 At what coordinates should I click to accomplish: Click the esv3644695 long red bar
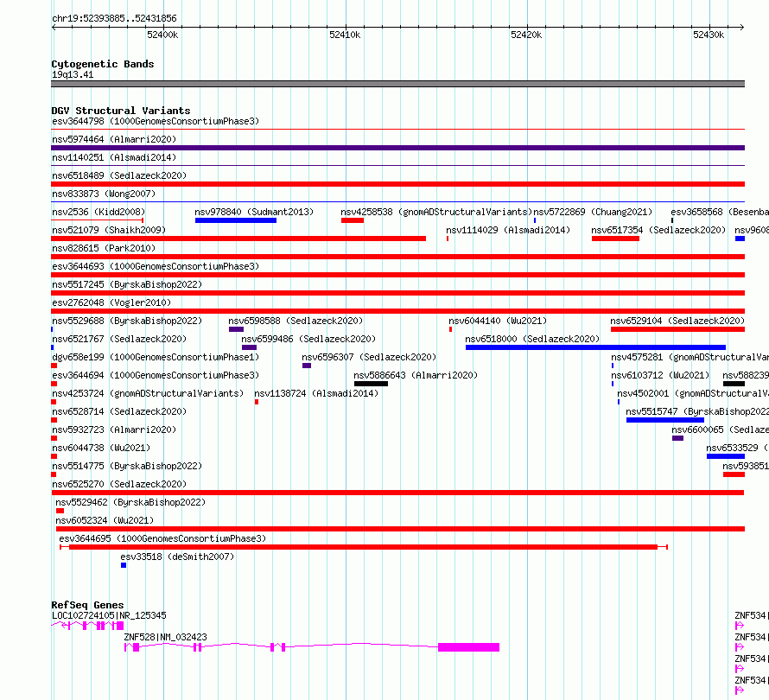point(363,547)
